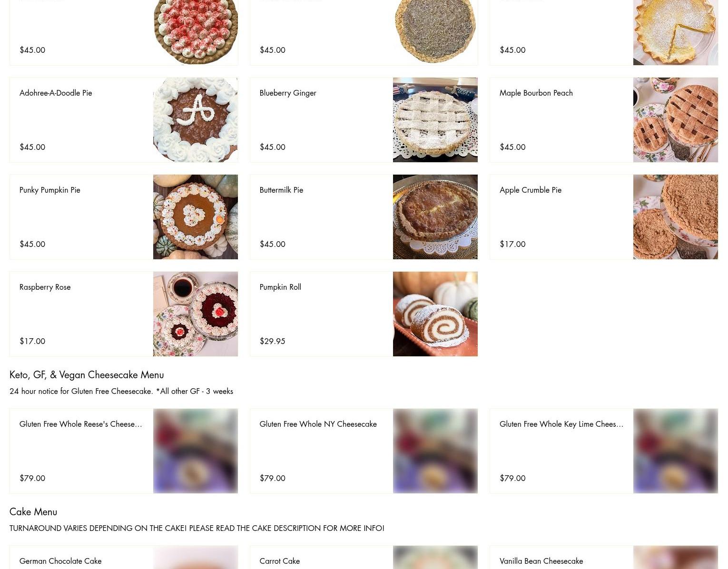Screen dimensions: 728x569
Task: Click the Blueberry Ginger item name
Action: (x=288, y=93)
